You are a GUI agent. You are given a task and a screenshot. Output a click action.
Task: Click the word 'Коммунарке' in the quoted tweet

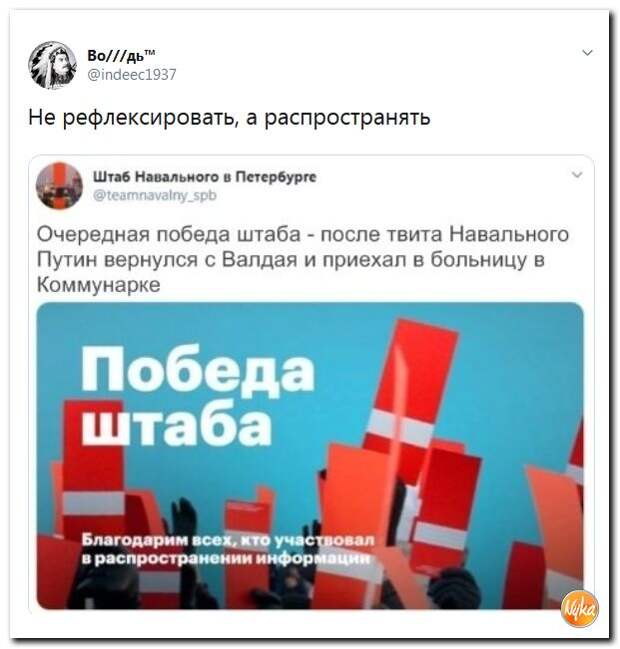pyautogui.click(x=99, y=285)
